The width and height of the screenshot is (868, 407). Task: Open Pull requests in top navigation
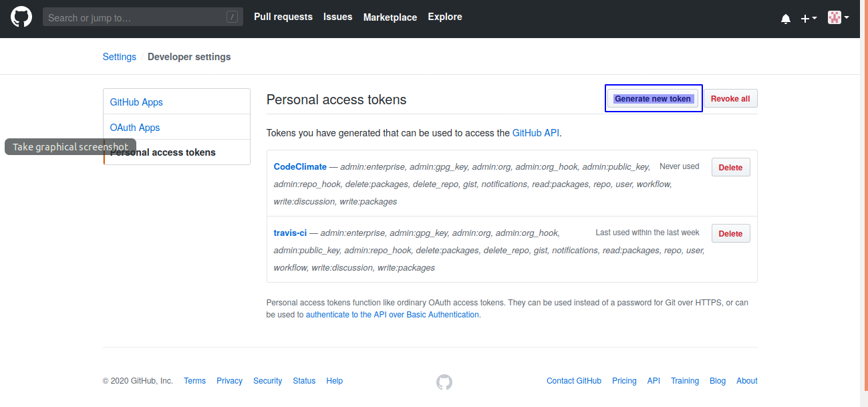click(x=283, y=17)
